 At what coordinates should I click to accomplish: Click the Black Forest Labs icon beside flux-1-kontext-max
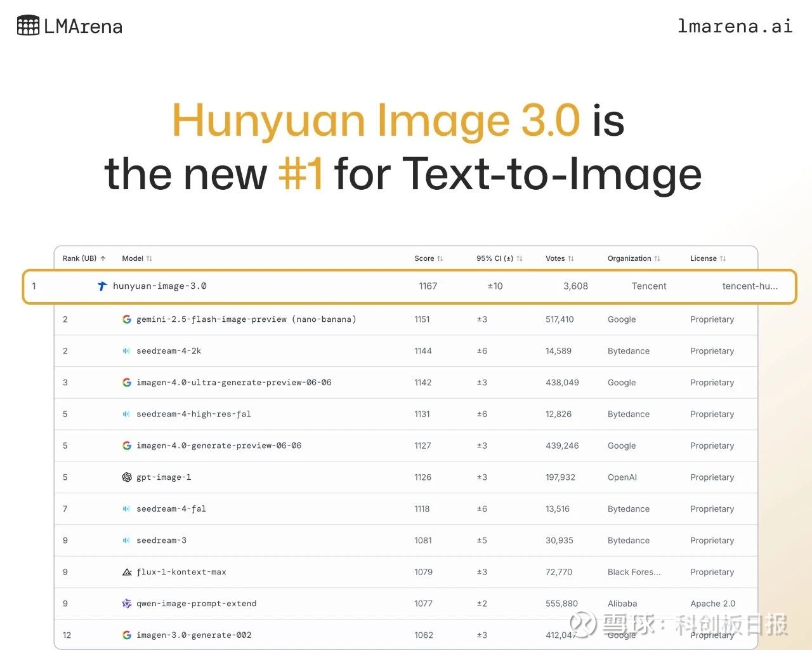(127, 572)
